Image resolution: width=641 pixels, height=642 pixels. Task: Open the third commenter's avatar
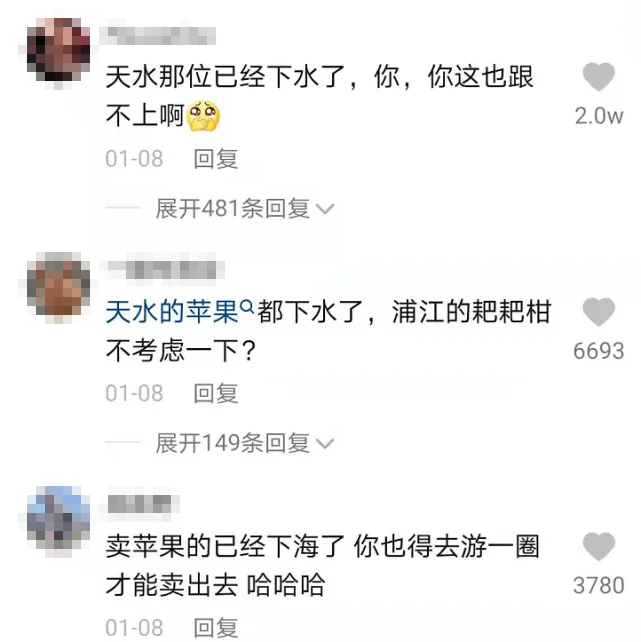pos(58,518)
